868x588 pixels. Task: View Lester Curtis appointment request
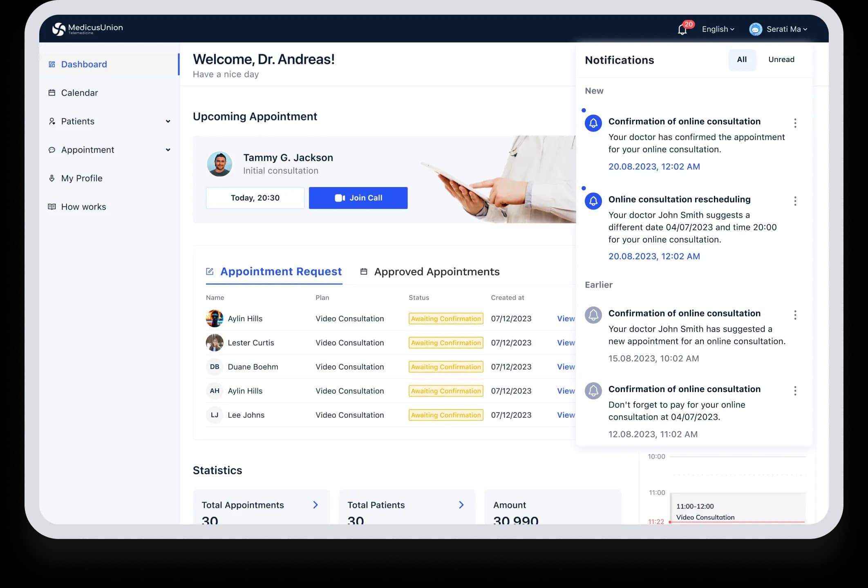coord(566,343)
